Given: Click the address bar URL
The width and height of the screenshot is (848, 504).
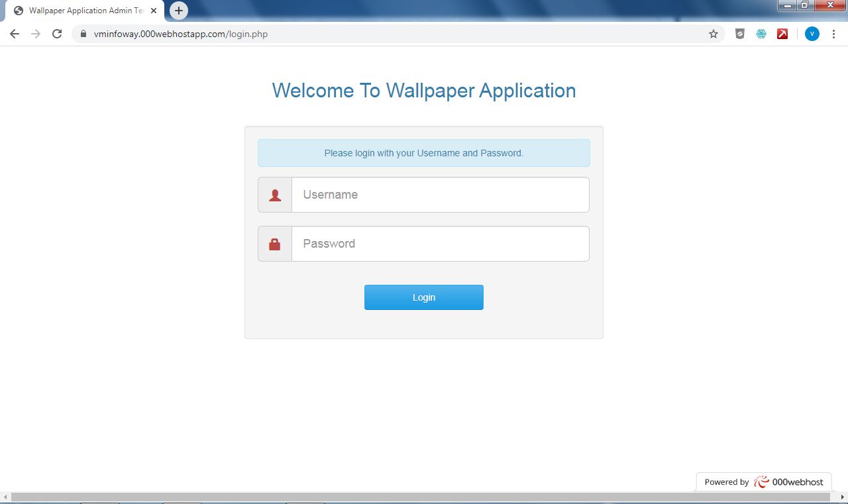Looking at the screenshot, I should click(181, 34).
